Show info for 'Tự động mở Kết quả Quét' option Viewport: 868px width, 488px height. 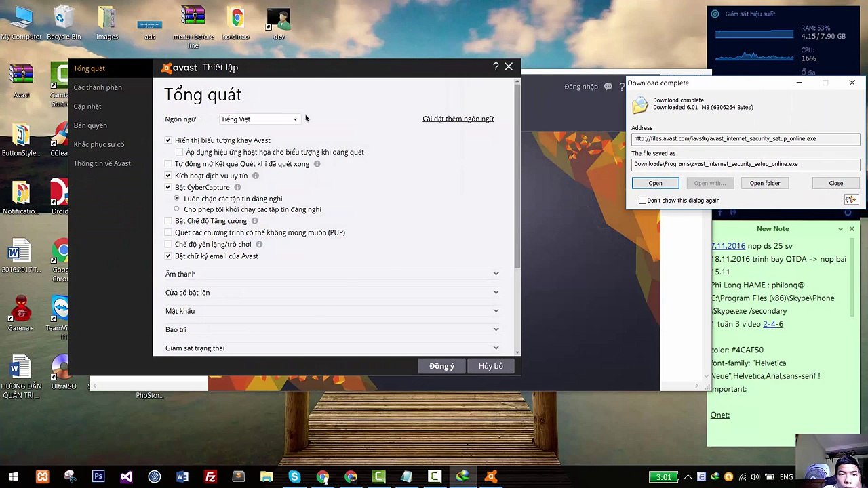(317, 164)
